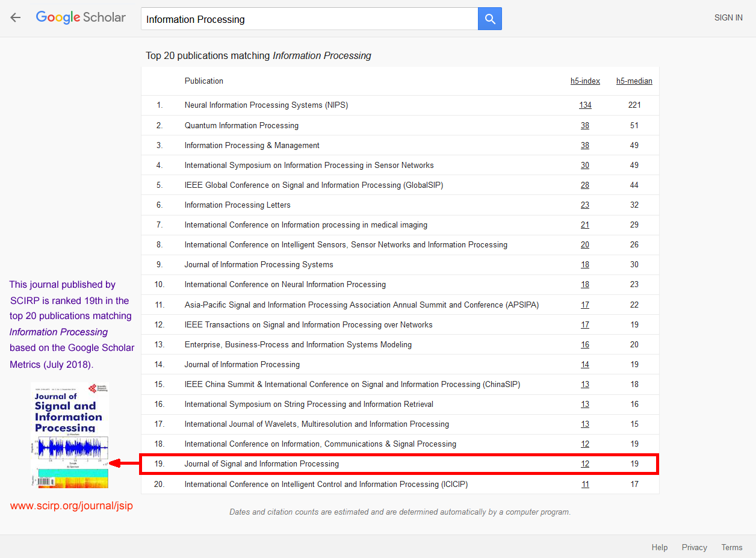Click the www.scirp.org/journal/jsip text
Image resolution: width=756 pixels, height=558 pixels.
coord(72,506)
